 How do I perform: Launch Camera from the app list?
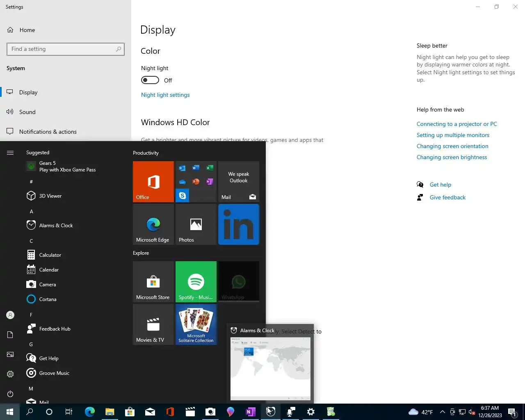click(74, 285)
